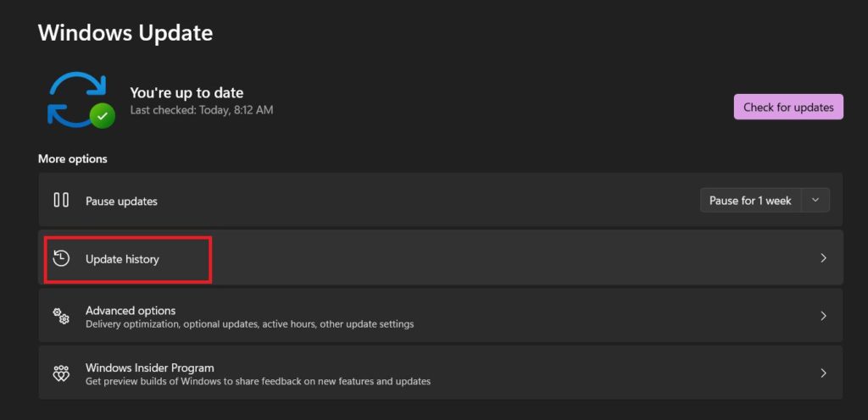Screen dimensions: 868x420
Task: Click the clock icon for Update history
Action: [x=61, y=258]
